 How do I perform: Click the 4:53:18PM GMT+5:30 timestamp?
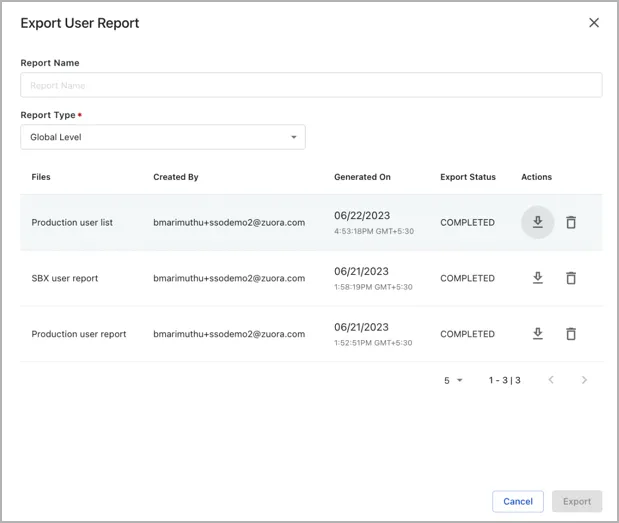[374, 231]
